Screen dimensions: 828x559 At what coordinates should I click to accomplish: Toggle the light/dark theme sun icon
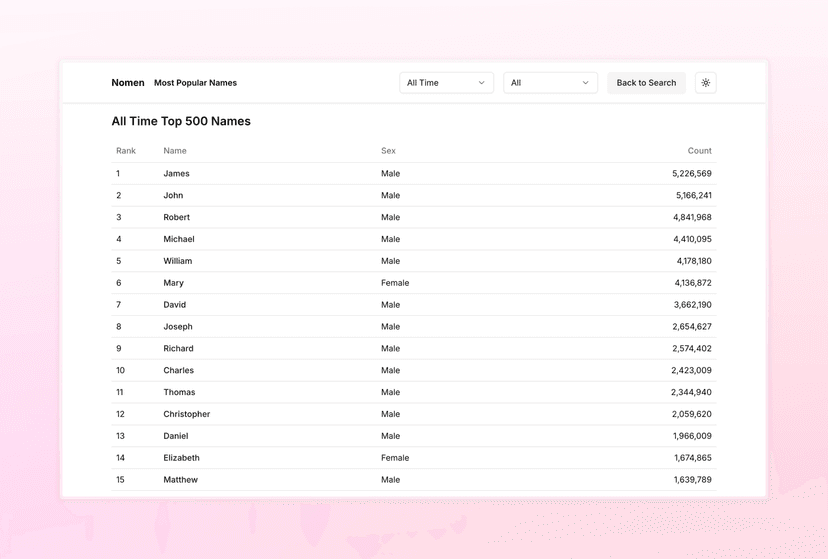click(x=705, y=83)
